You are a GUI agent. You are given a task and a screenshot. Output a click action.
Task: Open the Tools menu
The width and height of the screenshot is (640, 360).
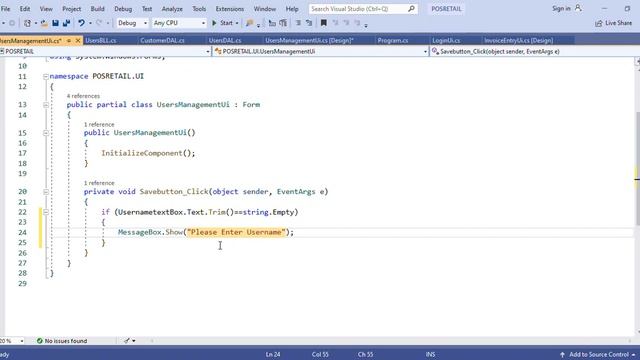click(x=199, y=9)
